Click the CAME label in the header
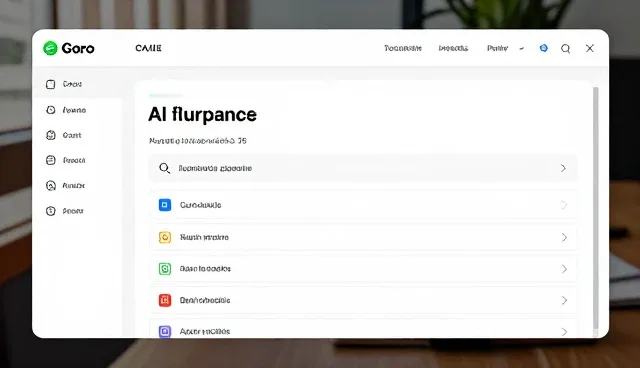 (149, 48)
